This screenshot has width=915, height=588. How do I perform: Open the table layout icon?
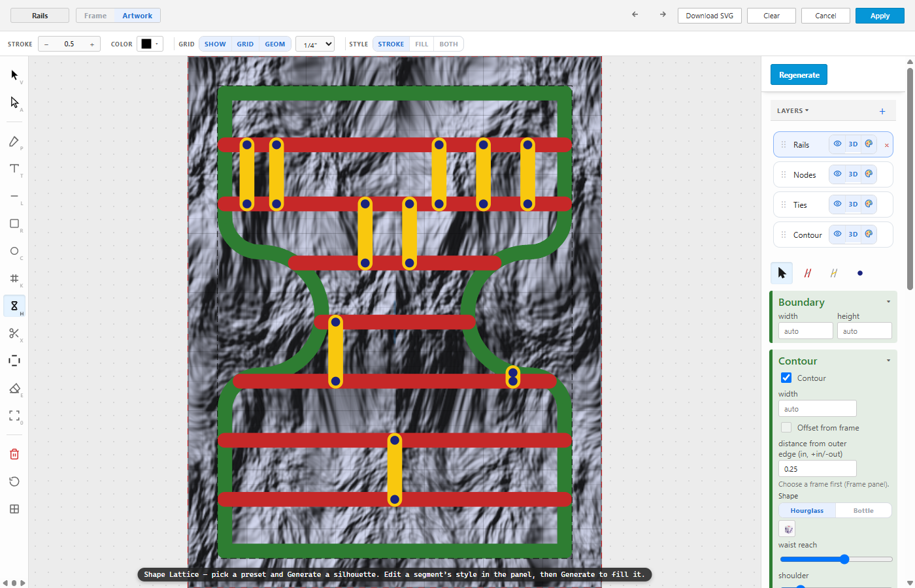pyautogui.click(x=14, y=509)
